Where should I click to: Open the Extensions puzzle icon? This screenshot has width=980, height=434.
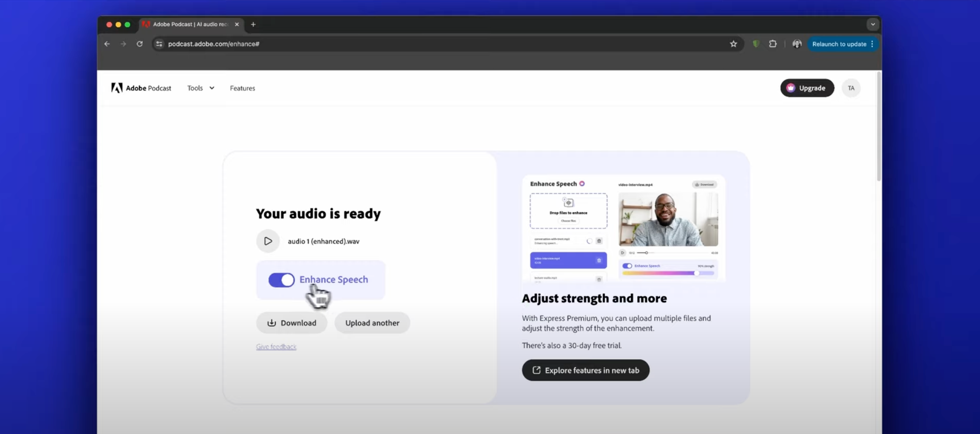[773, 44]
